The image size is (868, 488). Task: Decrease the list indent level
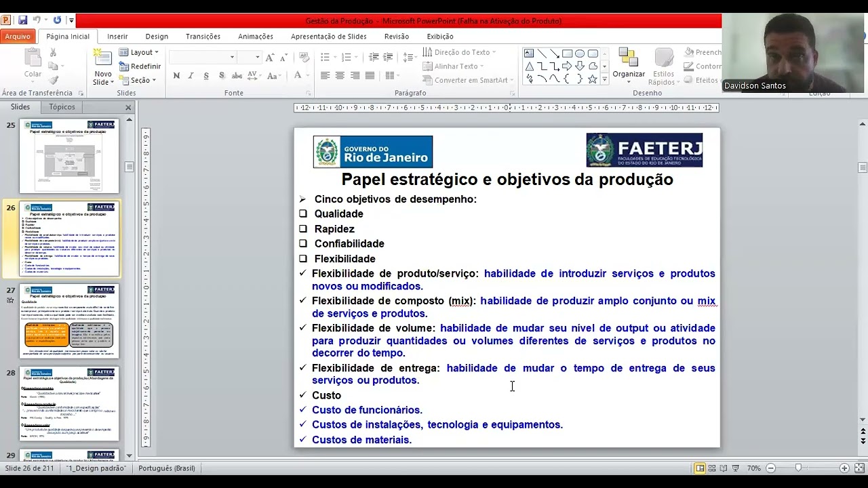click(374, 57)
